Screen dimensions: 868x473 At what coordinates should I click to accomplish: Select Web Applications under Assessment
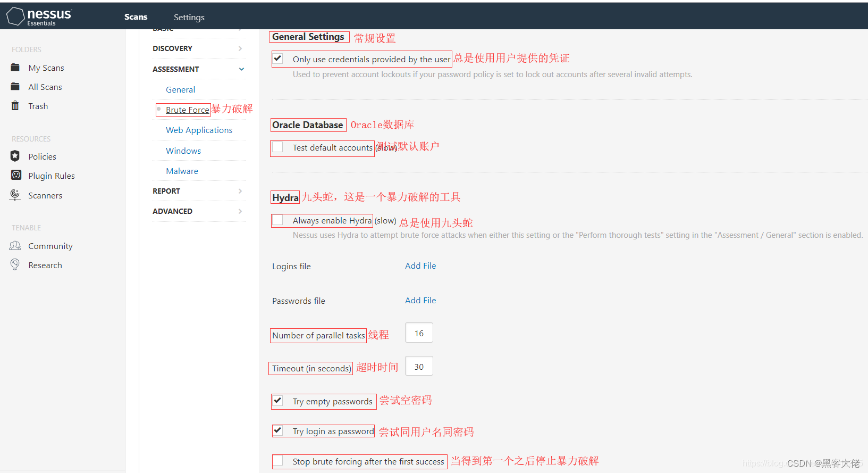(x=199, y=130)
